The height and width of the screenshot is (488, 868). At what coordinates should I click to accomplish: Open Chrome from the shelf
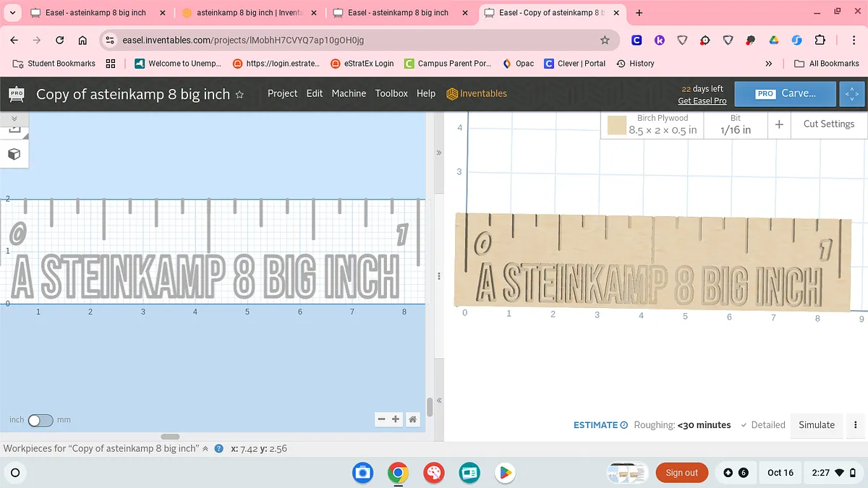click(398, 473)
